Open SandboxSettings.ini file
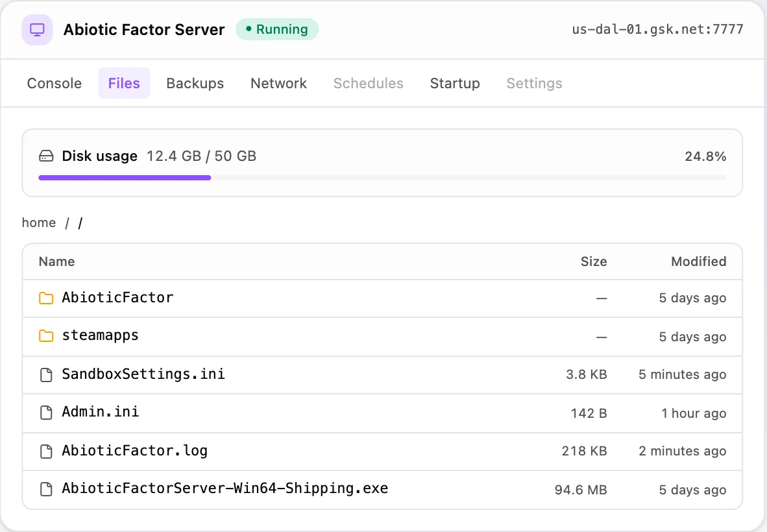Screen dimensions: 767x532 (143, 374)
